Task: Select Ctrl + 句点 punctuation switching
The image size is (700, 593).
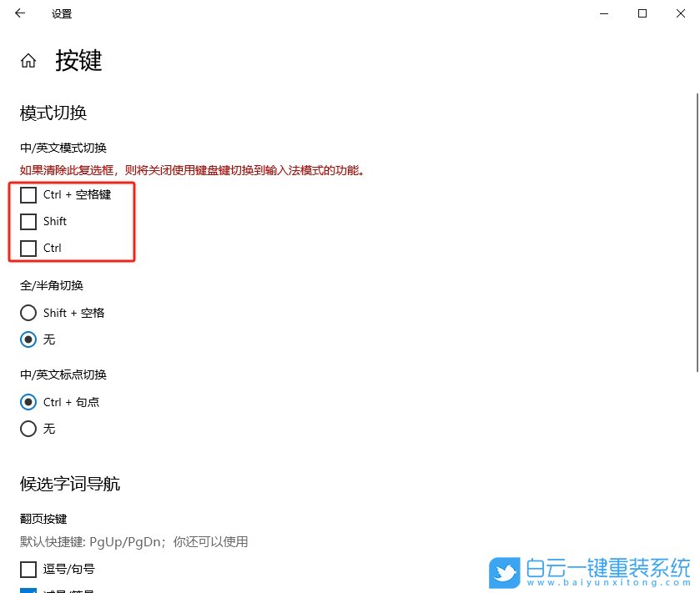Action: 28,402
